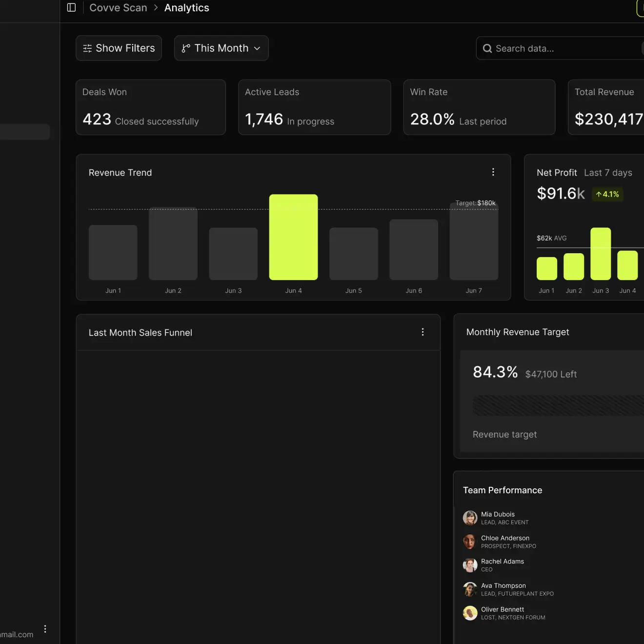Viewport: 644px width, 644px height.
Task: Click the monthly revenue target progress bar
Action: pyautogui.click(x=558, y=405)
